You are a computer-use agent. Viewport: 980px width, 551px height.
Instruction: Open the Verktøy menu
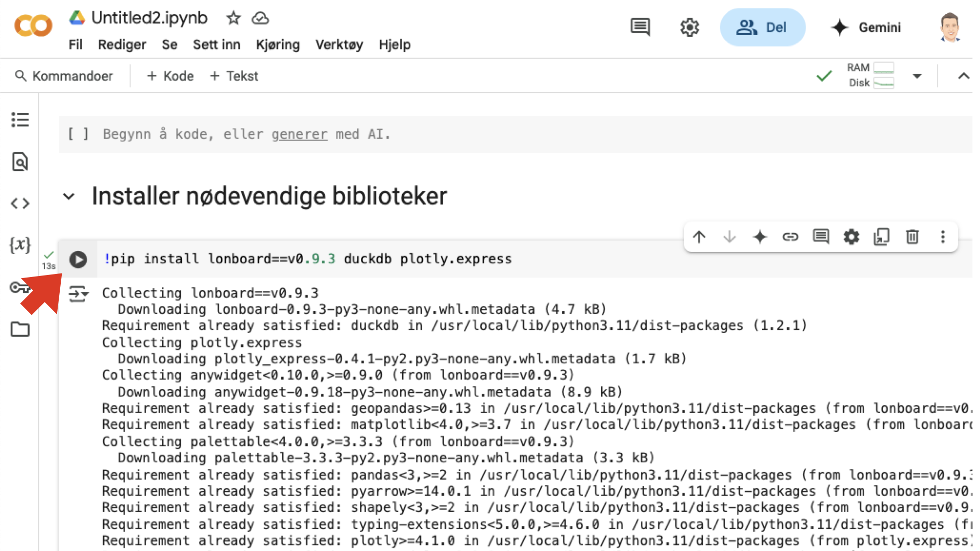click(339, 45)
